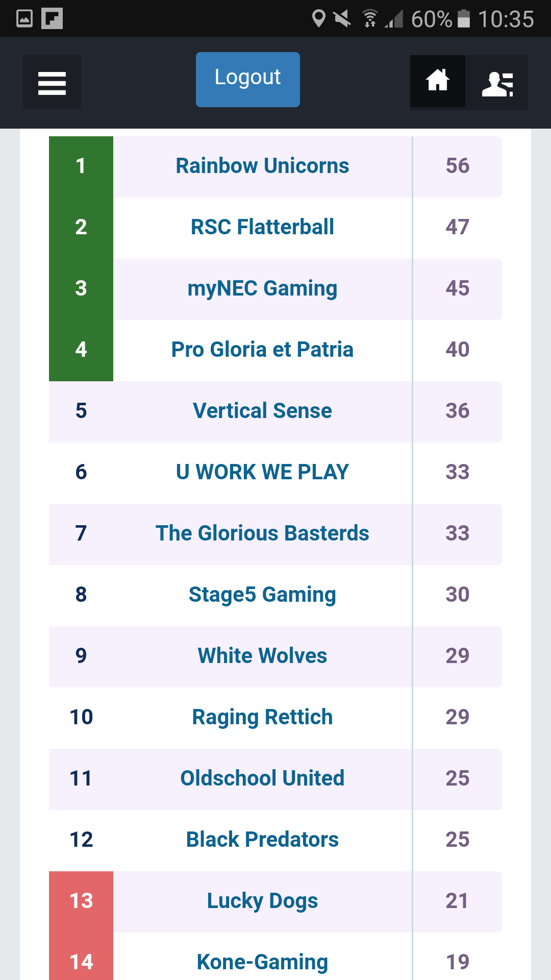Go to home via house icon
Screen dimensions: 551x980
(x=438, y=81)
